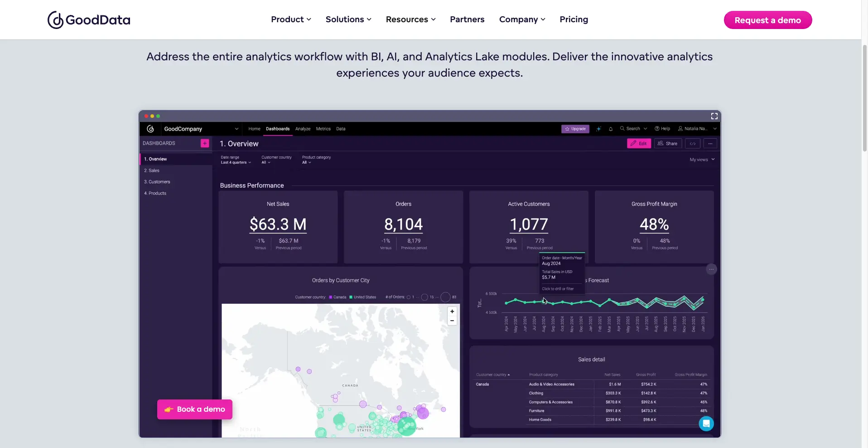The width and height of the screenshot is (868, 448).
Task: Zoom in on the map
Action: (x=452, y=312)
